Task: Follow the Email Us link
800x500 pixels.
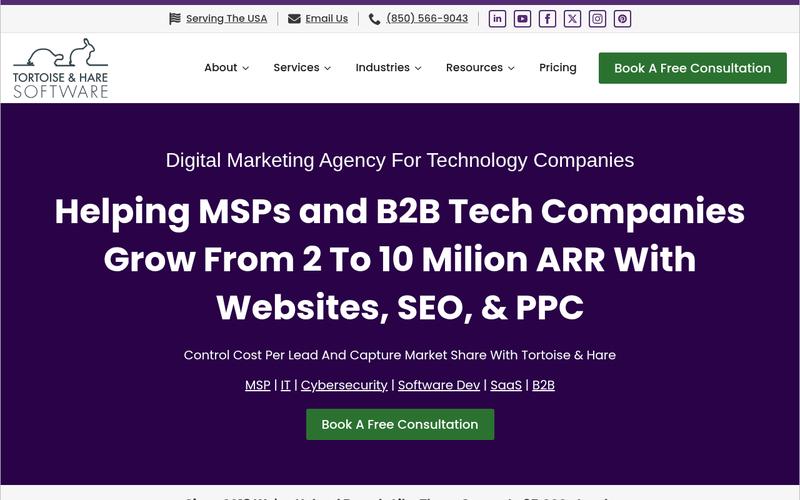Action: 327,19
